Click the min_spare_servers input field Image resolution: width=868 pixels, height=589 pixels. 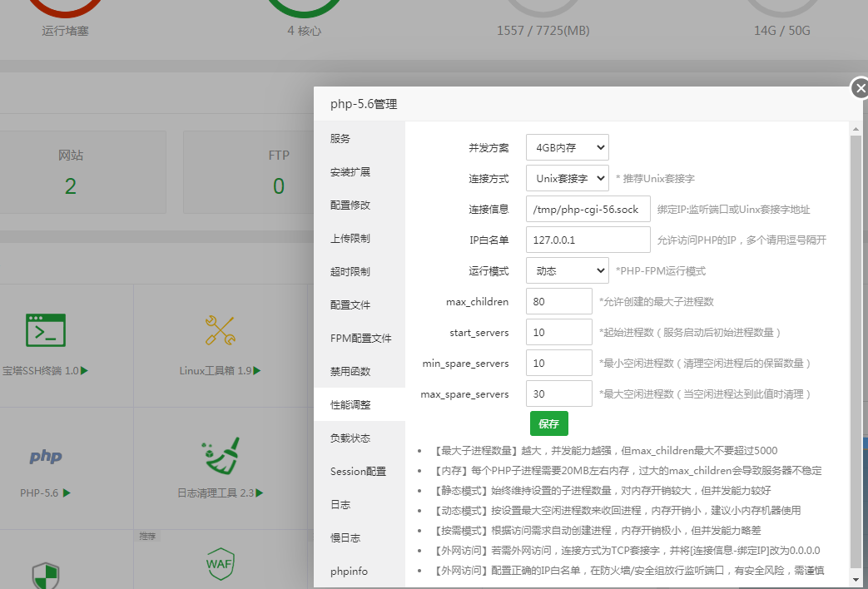click(x=559, y=364)
